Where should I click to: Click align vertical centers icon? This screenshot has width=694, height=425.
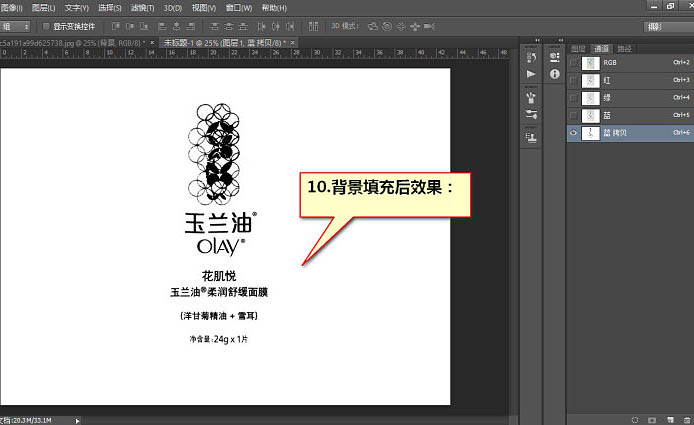[130, 27]
